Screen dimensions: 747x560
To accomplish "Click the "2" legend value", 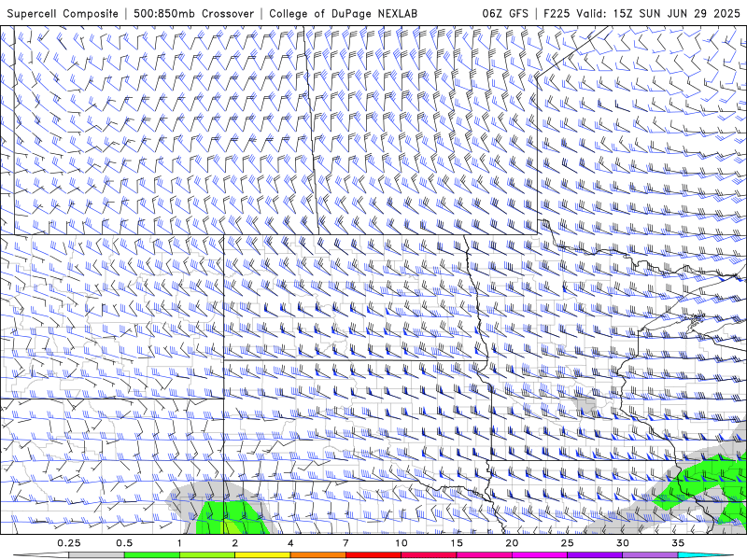I will [x=235, y=543].
